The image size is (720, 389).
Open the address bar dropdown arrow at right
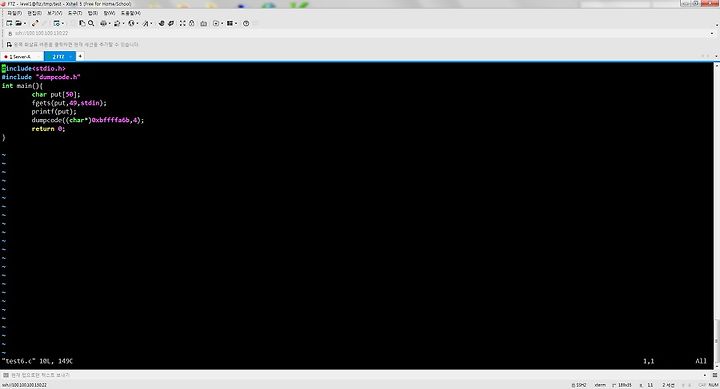point(712,34)
